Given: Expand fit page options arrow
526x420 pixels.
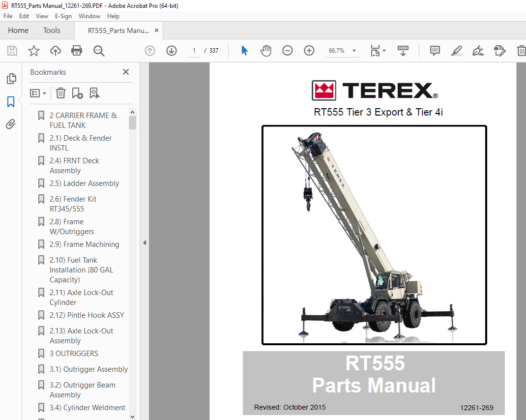Looking at the screenshot, I should [384, 51].
